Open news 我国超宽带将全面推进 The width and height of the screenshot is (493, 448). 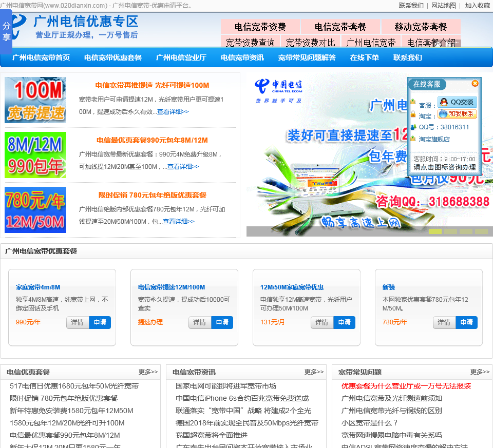[211, 435]
